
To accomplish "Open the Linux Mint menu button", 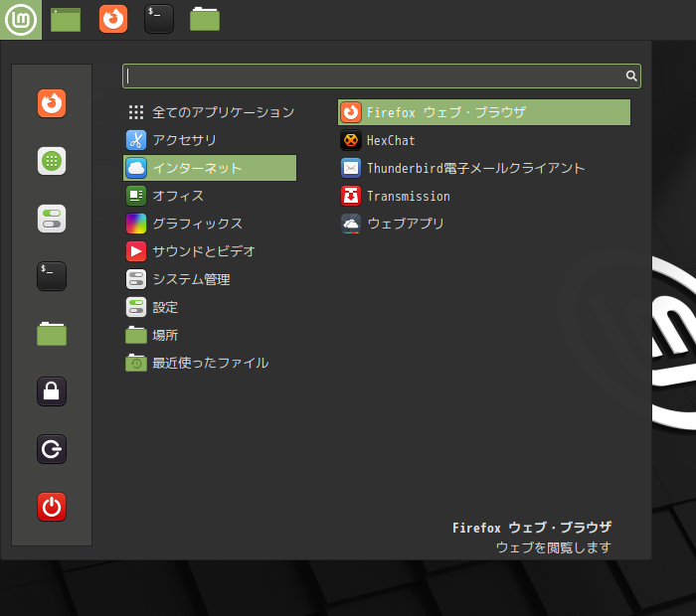I will 21,20.
